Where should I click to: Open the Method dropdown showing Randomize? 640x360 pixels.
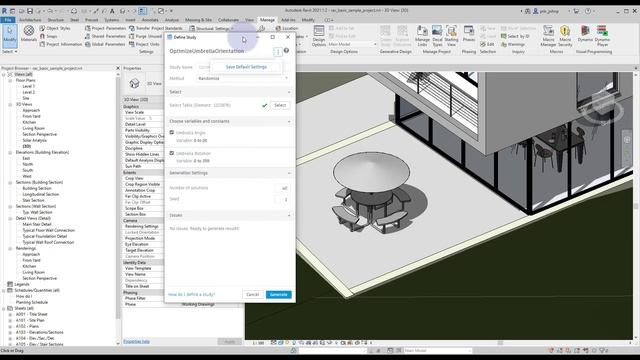243,78
